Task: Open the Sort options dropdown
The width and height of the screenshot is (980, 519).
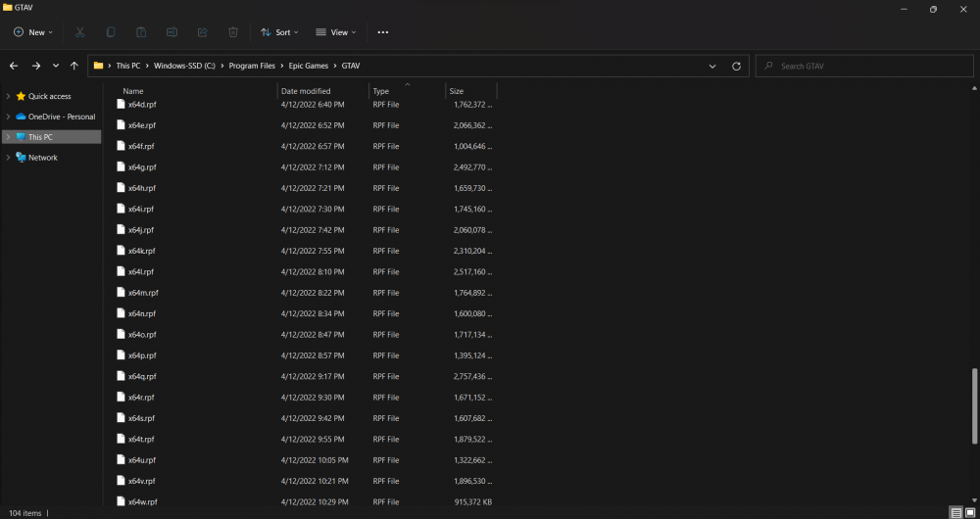Action: (x=279, y=32)
